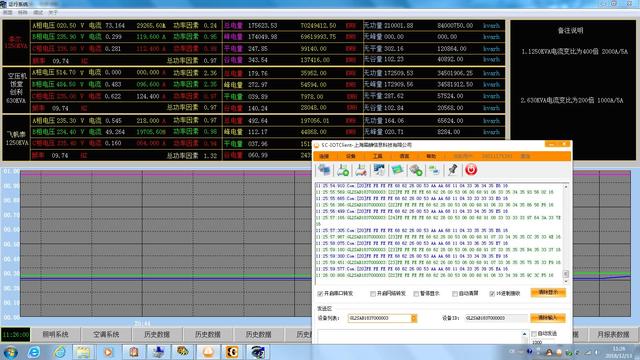Switch to the 空调系统 page button
Viewport: 640px width, 360px height.
coord(106,334)
